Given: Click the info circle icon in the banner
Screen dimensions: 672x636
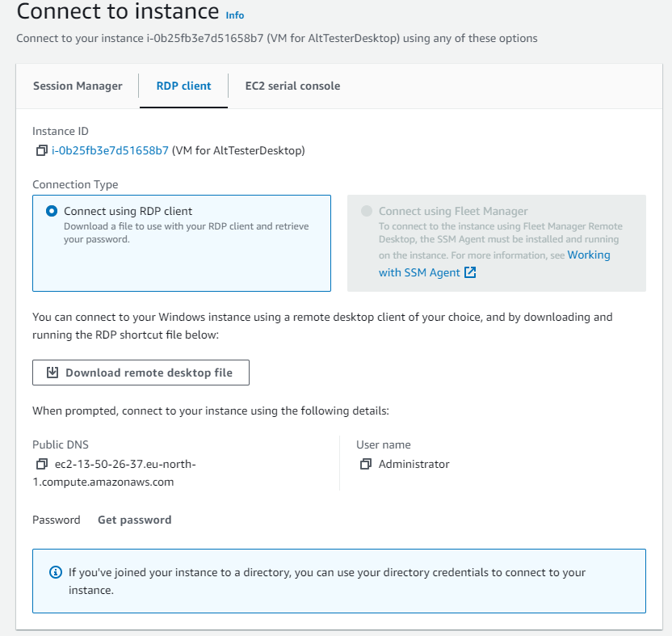Looking at the screenshot, I should [55, 572].
